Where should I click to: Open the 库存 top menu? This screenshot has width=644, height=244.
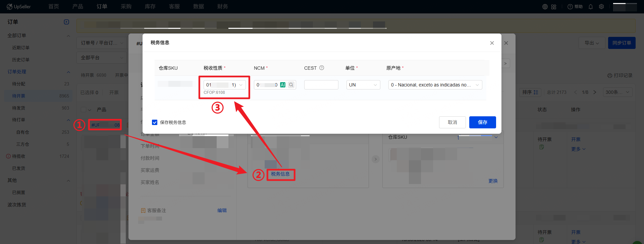[x=150, y=7]
